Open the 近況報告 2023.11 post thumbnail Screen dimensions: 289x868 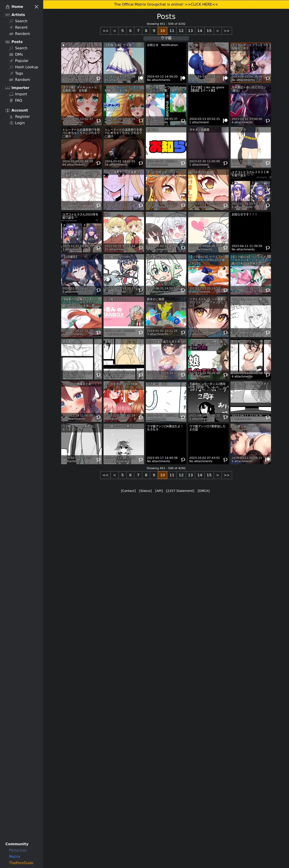pos(124,317)
